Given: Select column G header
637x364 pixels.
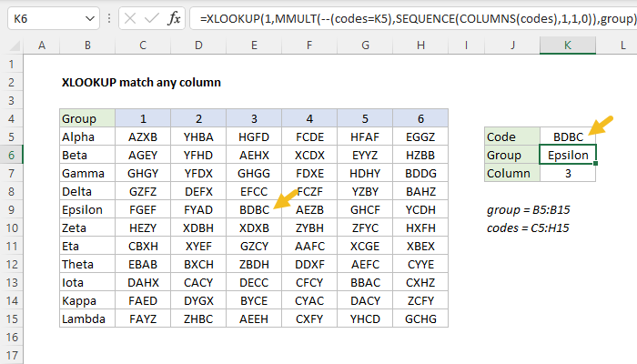Looking at the screenshot, I should coord(365,45).
